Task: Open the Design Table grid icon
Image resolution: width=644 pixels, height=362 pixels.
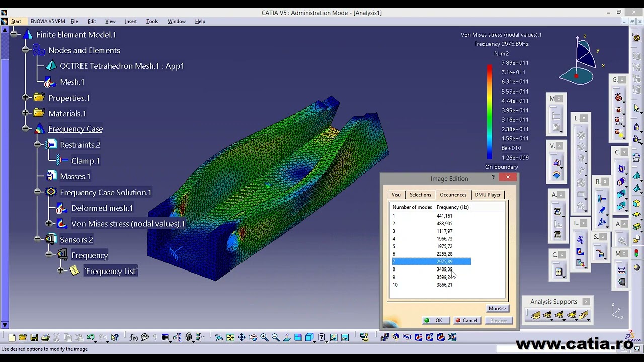Action: (x=165, y=337)
